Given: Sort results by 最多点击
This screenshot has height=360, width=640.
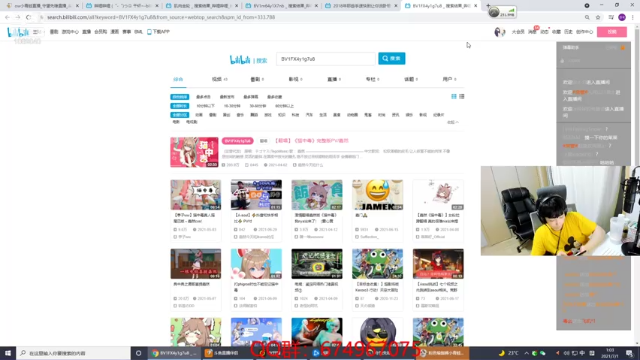Looking at the screenshot, I should (x=203, y=97).
